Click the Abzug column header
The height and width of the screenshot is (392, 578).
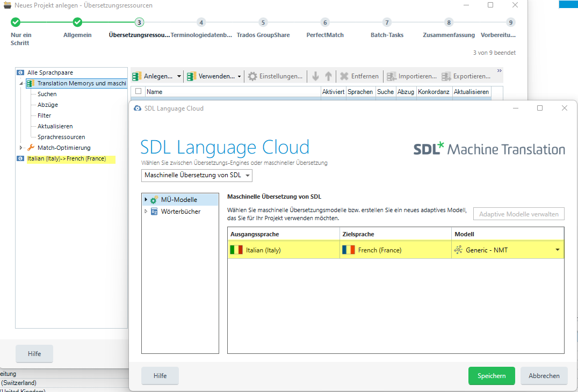pyautogui.click(x=406, y=92)
